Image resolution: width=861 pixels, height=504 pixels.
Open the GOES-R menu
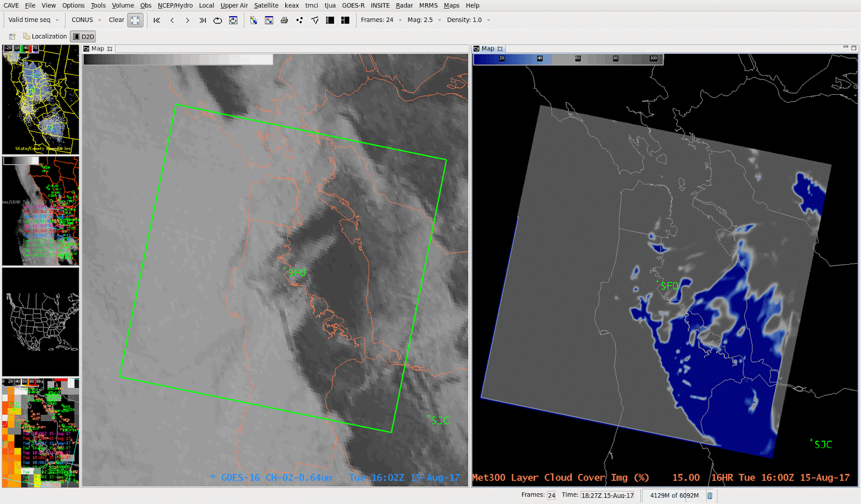(354, 5)
